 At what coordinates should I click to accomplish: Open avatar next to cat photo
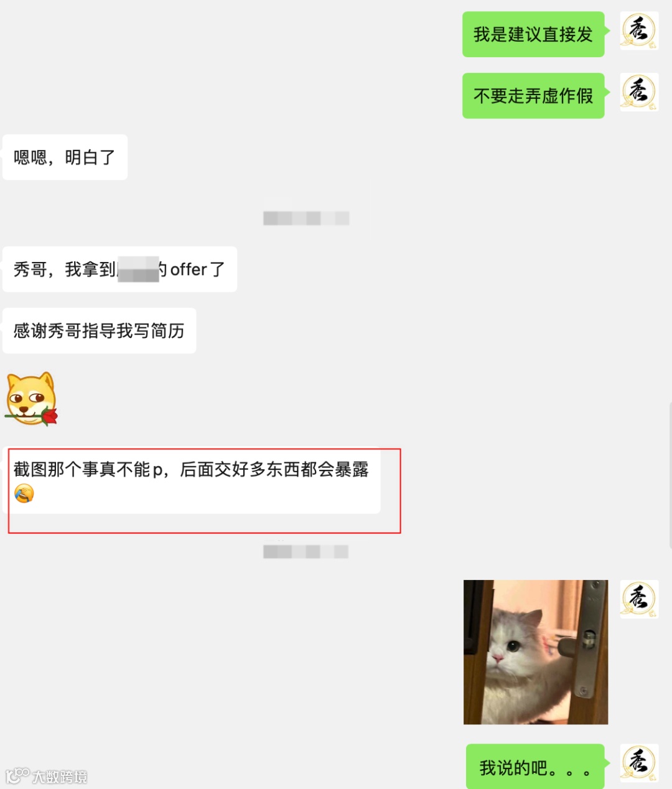coord(639,599)
